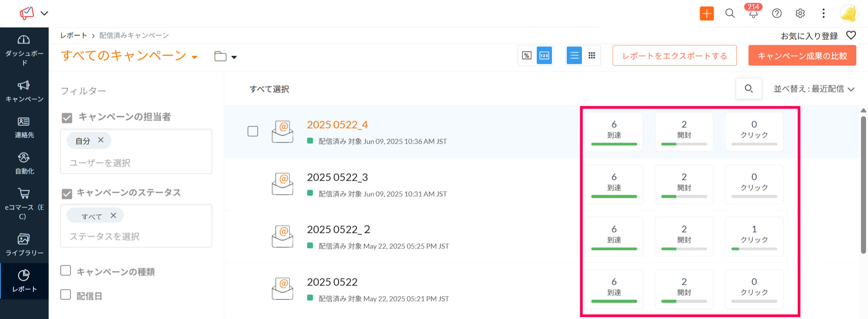Click キャンペーン成果の比較 button
868x319 pixels.
[x=802, y=56]
